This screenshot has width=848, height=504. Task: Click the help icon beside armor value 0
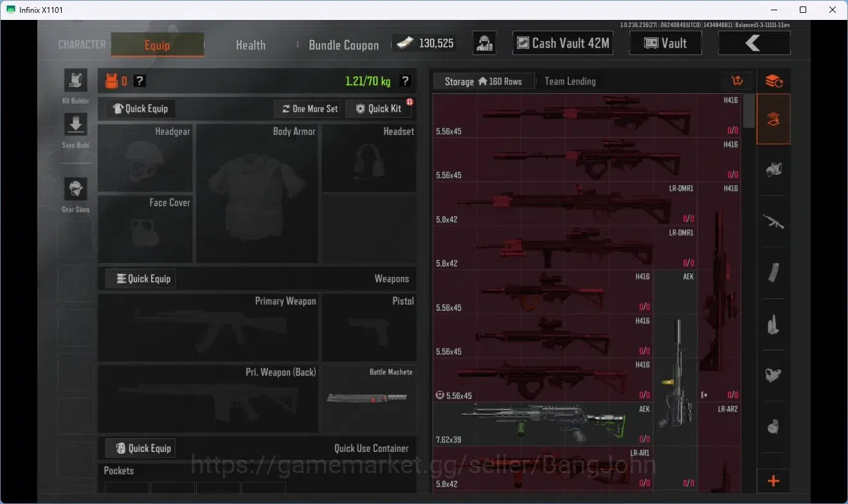(140, 81)
